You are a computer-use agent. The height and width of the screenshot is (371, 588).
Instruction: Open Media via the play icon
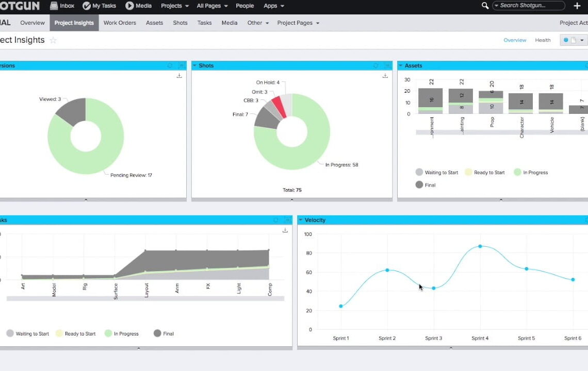(129, 6)
